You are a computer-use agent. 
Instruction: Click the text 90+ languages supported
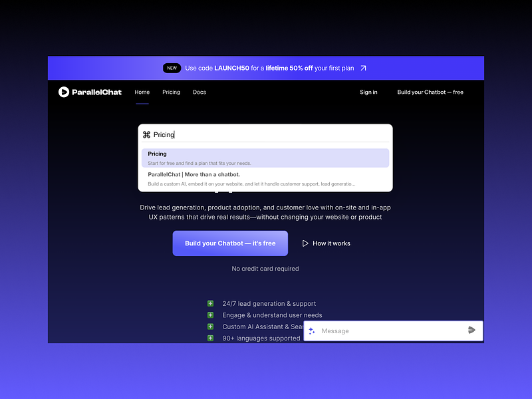point(261,338)
